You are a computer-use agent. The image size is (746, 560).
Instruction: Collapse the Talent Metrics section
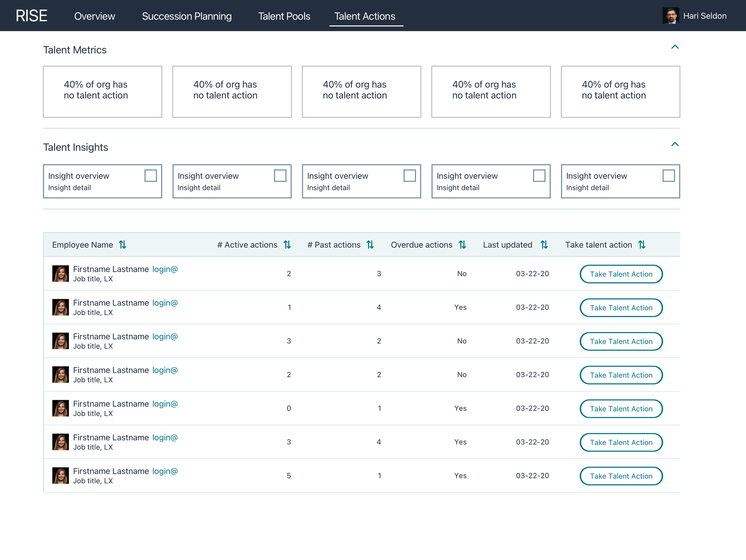pyautogui.click(x=674, y=47)
